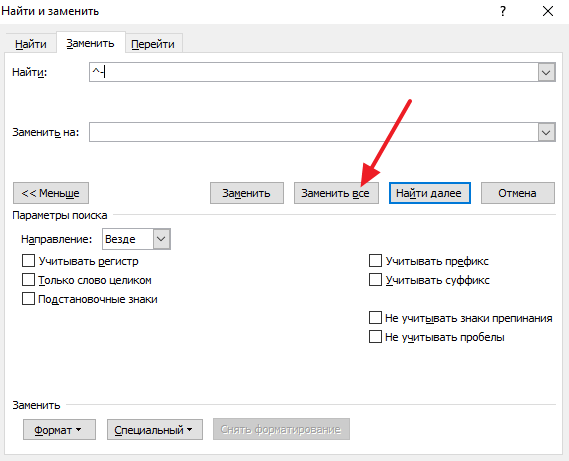569x461 pixels.
Task: Expand the Заменить на field dropdown
Action: pos(546,132)
